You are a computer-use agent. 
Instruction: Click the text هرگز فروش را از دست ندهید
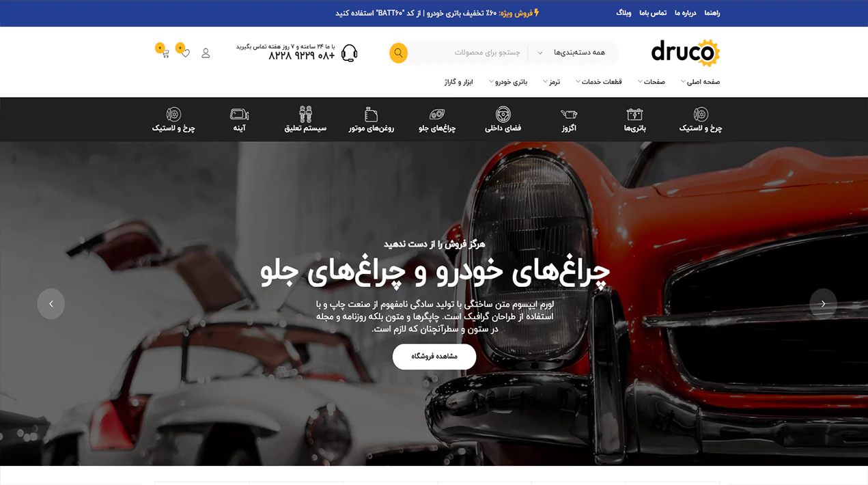click(434, 244)
